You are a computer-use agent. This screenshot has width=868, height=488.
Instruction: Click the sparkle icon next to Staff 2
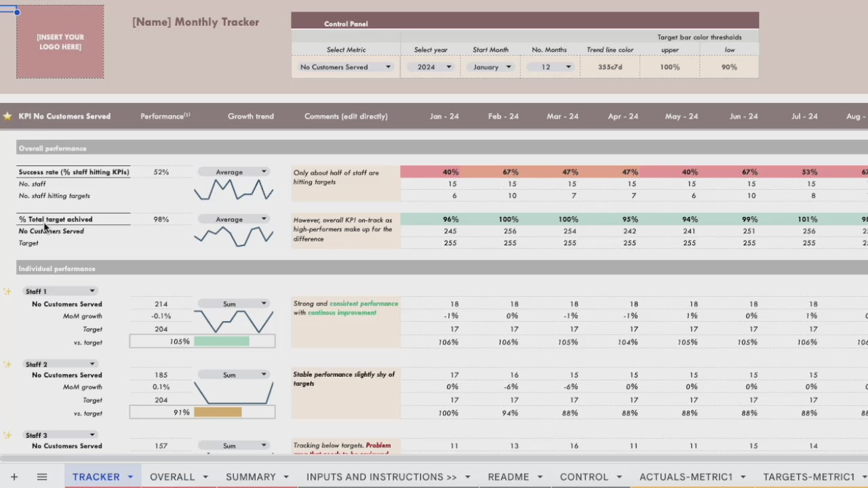pos(7,364)
